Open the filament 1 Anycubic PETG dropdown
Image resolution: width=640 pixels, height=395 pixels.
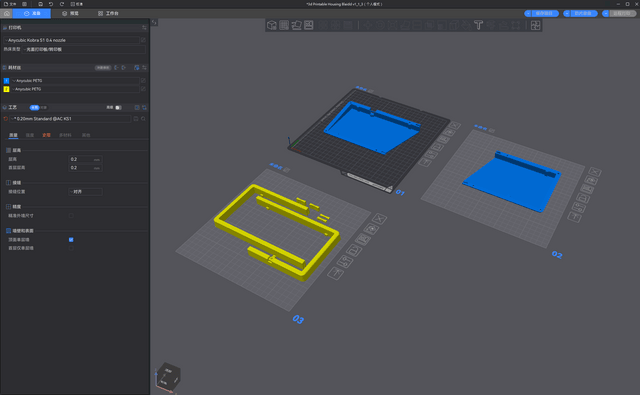click(x=75, y=81)
